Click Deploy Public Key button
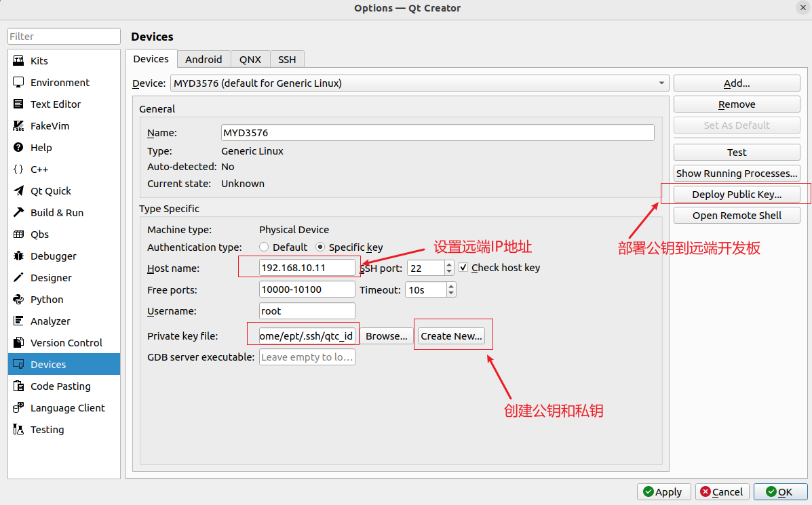Viewport: 812px width, 505px height. [737, 195]
